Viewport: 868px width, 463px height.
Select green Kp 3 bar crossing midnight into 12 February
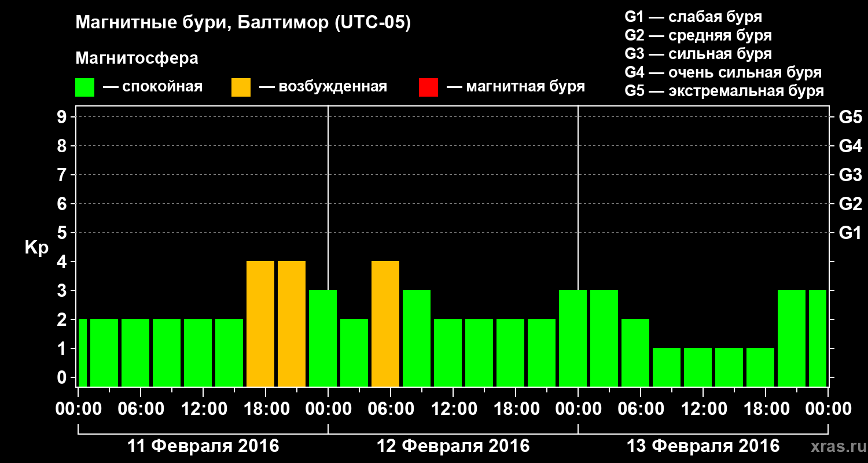(323, 338)
